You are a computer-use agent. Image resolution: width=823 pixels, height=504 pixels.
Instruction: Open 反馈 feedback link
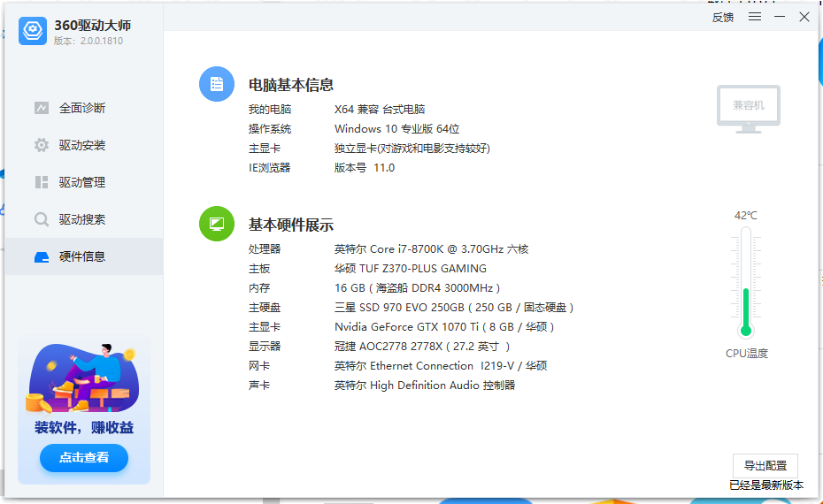coord(723,18)
